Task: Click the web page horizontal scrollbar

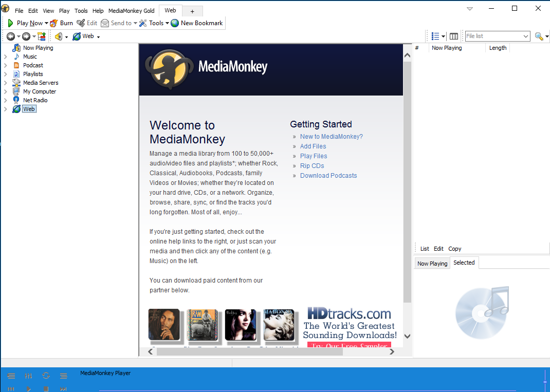Action: [250, 352]
